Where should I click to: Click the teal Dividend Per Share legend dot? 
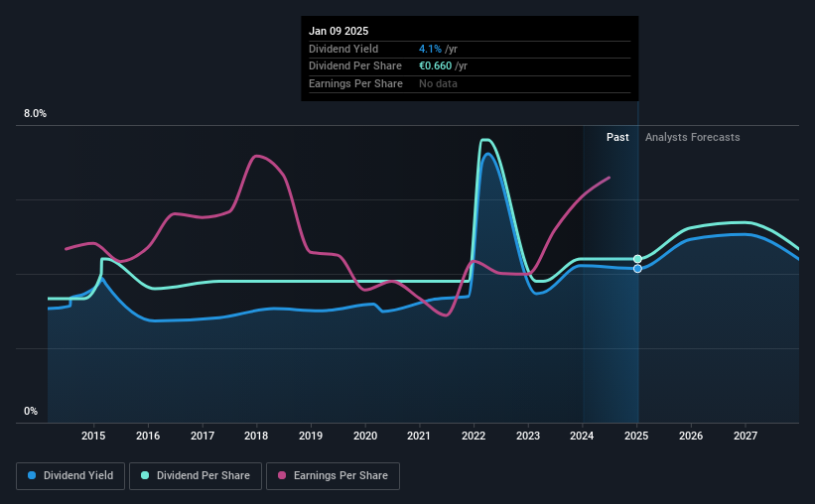(x=145, y=475)
